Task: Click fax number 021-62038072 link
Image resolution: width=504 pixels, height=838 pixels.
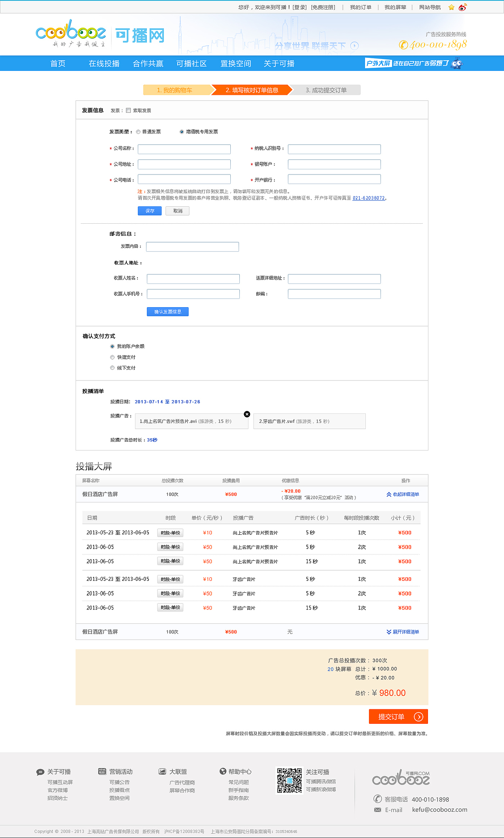Action: pyautogui.click(x=369, y=198)
